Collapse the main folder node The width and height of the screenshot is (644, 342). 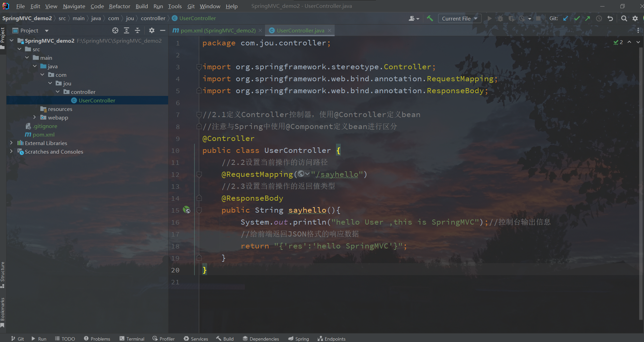[x=27, y=58]
